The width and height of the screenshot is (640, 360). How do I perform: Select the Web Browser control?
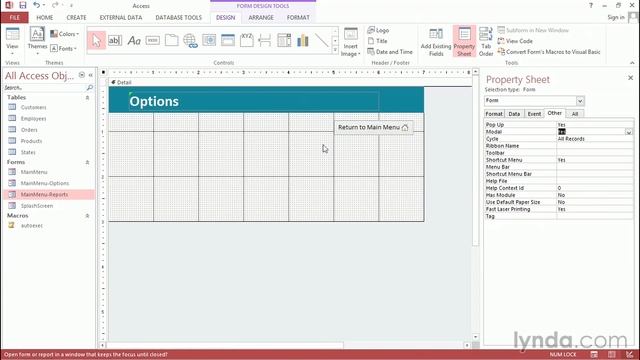click(209, 40)
